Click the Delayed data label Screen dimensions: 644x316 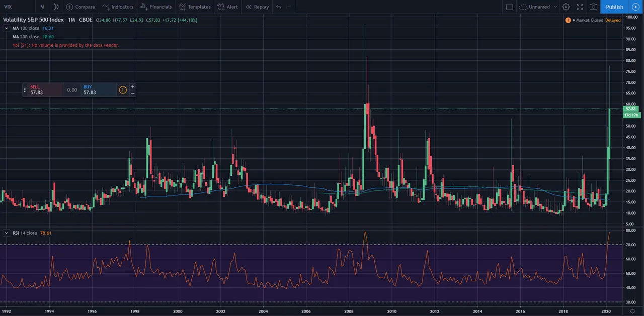click(613, 20)
